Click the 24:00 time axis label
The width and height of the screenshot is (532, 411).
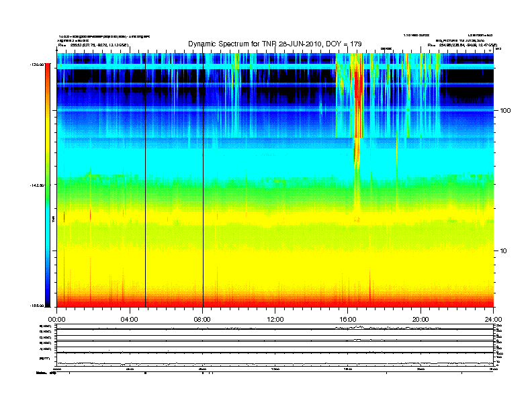coord(493,320)
